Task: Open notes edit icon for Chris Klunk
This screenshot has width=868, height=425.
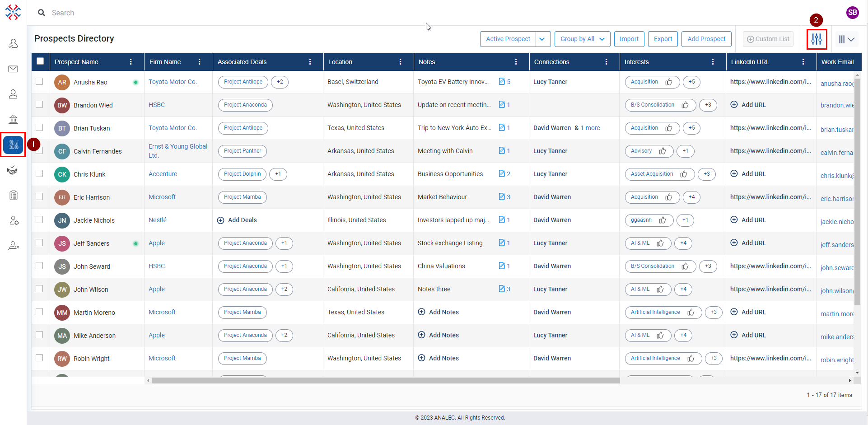Action: [502, 174]
